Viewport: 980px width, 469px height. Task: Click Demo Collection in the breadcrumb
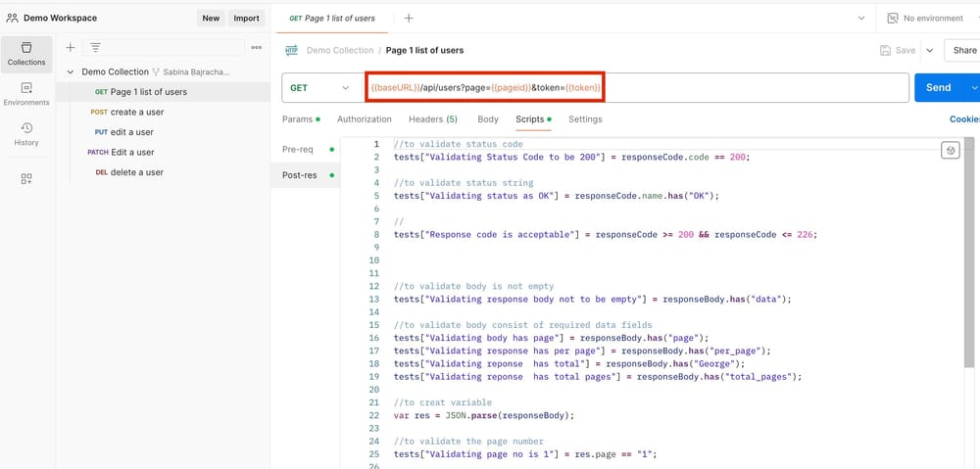pos(340,51)
